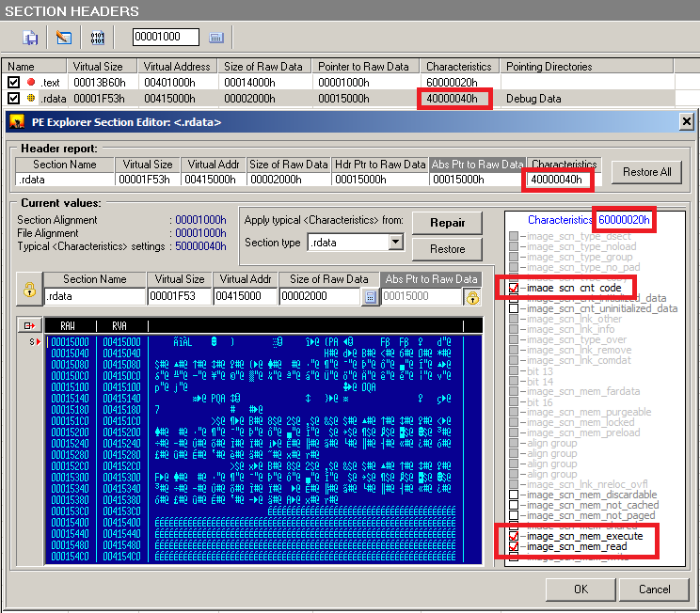Open calculator icon beside the 00001000 address field
This screenshot has width=700, height=613.
click(x=216, y=38)
